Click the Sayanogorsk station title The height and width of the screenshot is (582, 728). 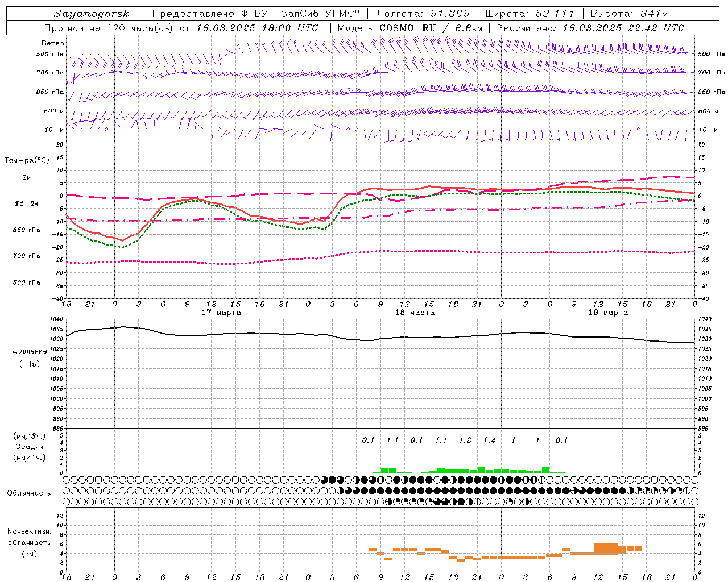[x=92, y=14]
